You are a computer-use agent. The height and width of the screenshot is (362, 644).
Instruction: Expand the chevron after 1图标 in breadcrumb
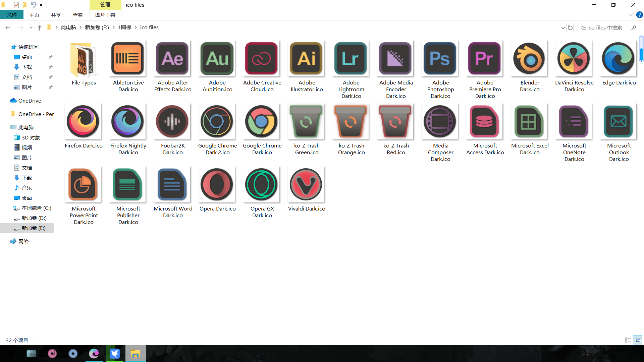[136, 27]
